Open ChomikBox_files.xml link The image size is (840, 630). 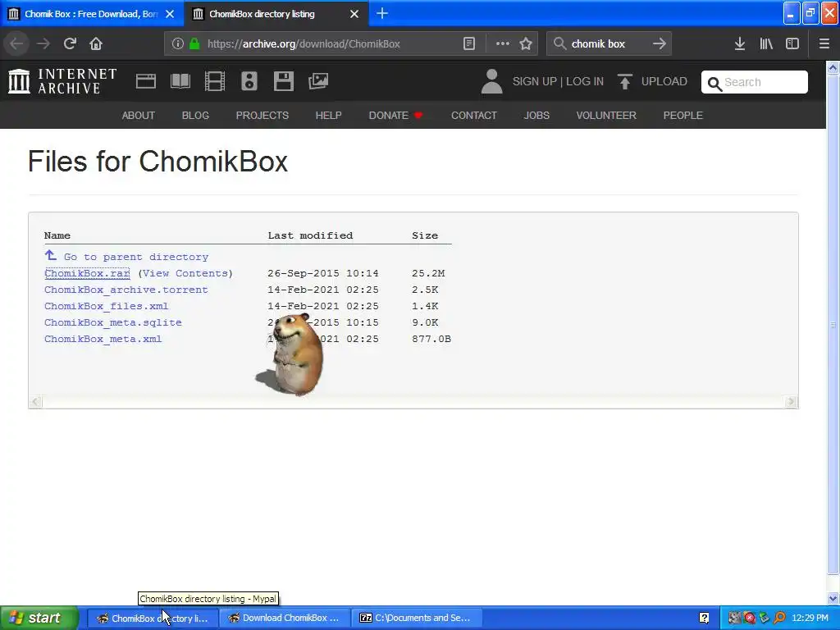[106, 306]
